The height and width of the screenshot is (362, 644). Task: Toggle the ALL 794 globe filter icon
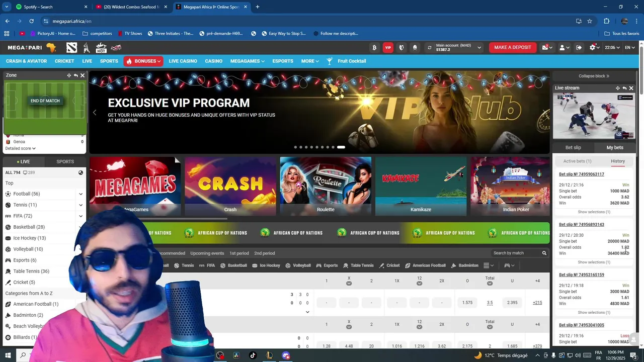80,172
